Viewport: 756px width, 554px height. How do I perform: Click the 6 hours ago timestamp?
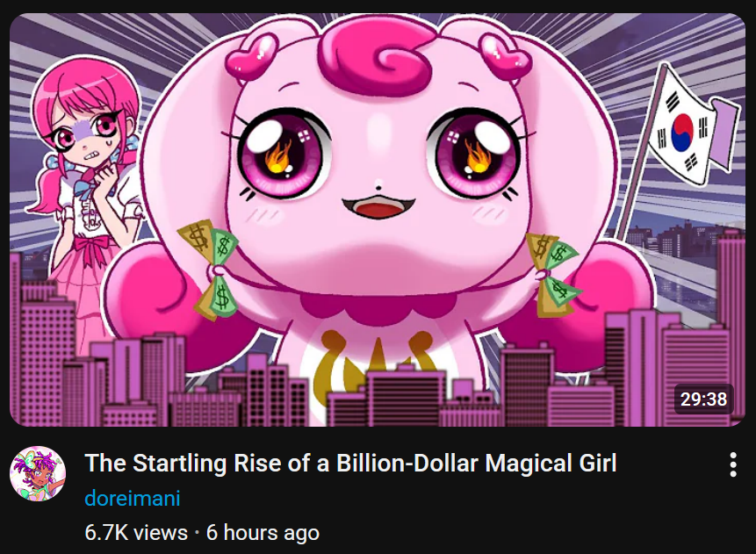coord(263,533)
